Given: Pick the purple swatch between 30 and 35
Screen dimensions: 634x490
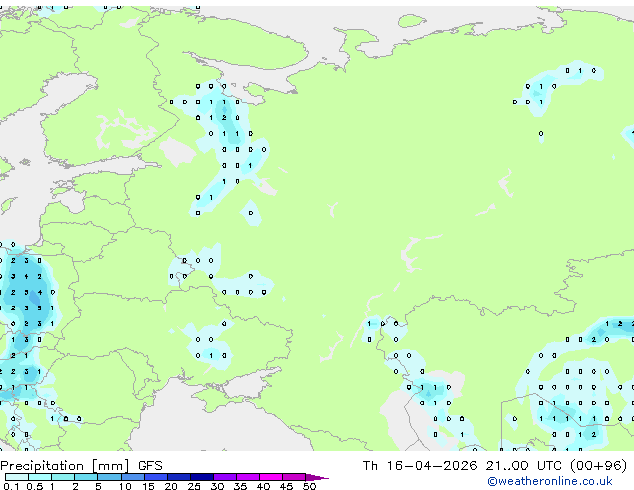Looking at the screenshot, I should (225, 477).
